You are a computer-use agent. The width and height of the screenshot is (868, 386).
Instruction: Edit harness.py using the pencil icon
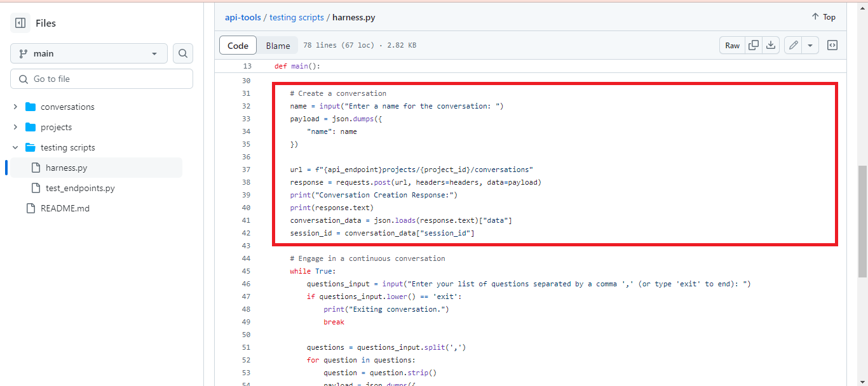coord(793,45)
